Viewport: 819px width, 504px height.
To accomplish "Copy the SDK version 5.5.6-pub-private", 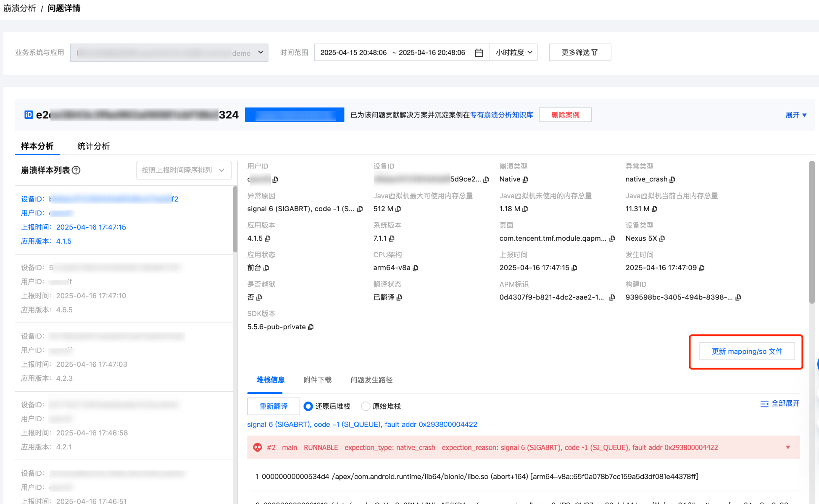I will coord(311,327).
